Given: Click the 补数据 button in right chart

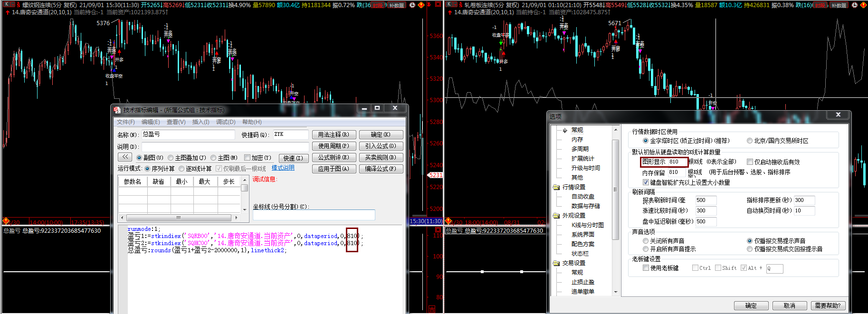Looking at the screenshot, I should coord(839,5).
